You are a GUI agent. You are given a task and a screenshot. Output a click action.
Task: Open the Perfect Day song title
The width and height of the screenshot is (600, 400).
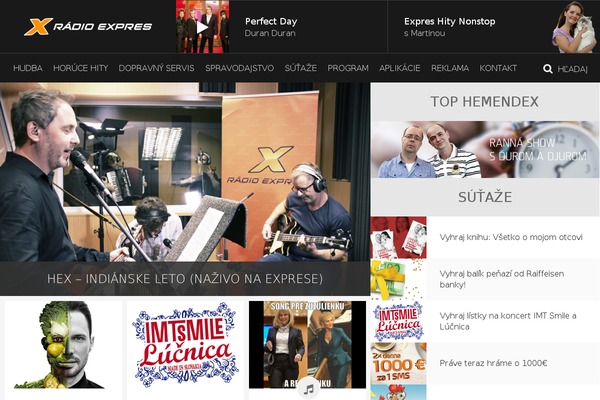point(271,21)
